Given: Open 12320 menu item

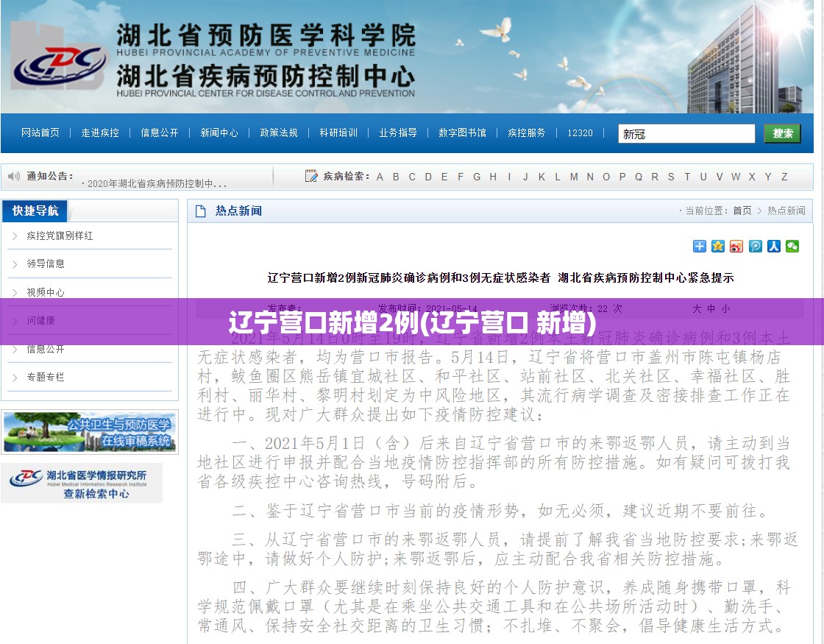Looking at the screenshot, I should pyautogui.click(x=580, y=133).
